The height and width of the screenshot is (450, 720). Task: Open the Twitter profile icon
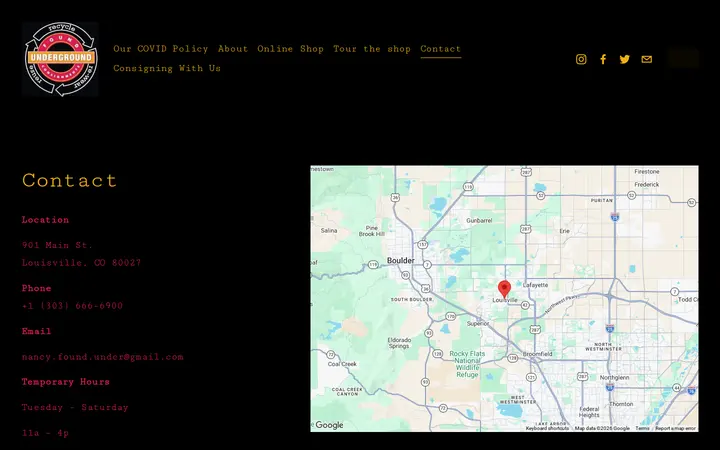click(624, 59)
